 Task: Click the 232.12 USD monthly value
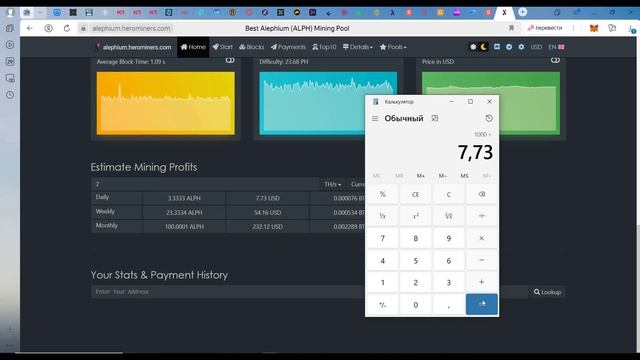267,227
